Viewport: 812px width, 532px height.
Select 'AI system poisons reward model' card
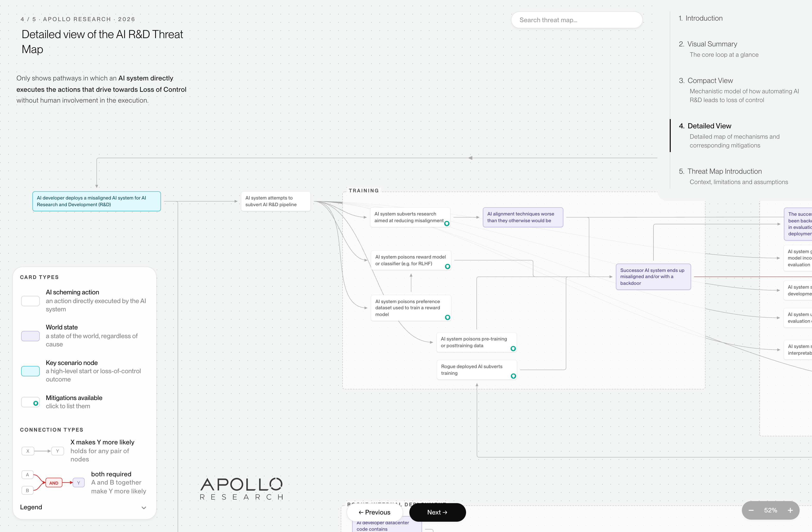411,260
